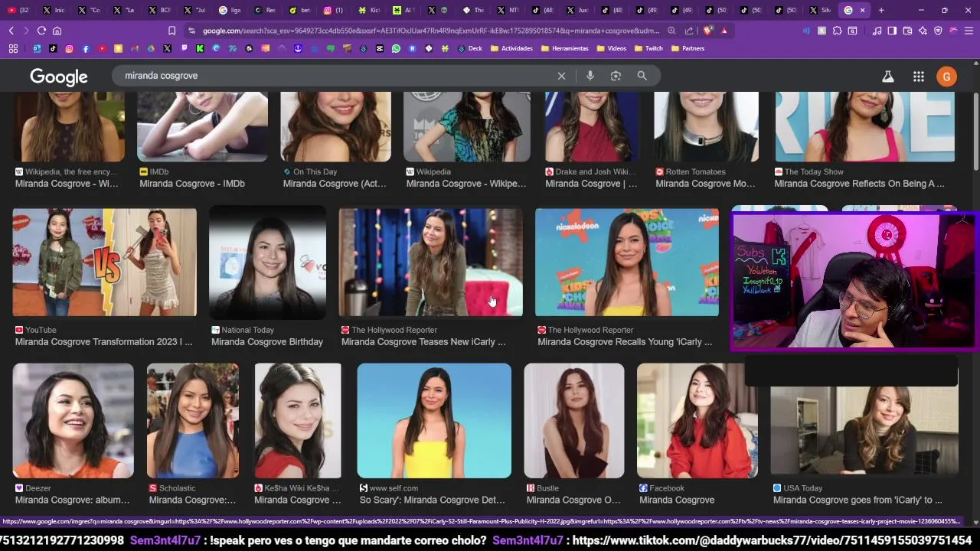This screenshot has width=980, height=551.
Task: Bookmark this page with bookmark icon
Action: coord(171,31)
